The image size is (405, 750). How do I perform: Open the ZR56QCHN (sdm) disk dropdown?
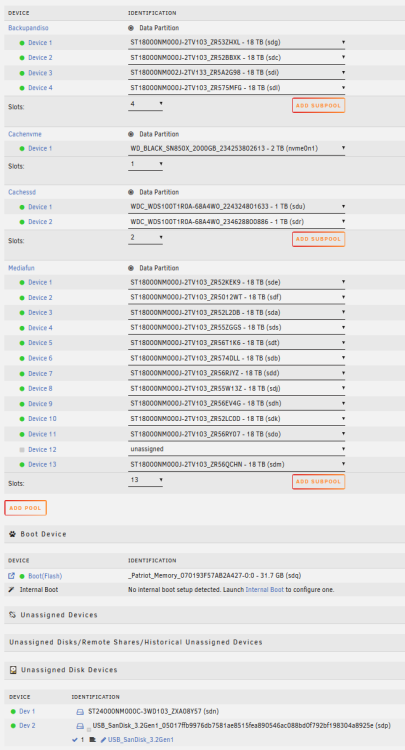[x=237, y=464]
